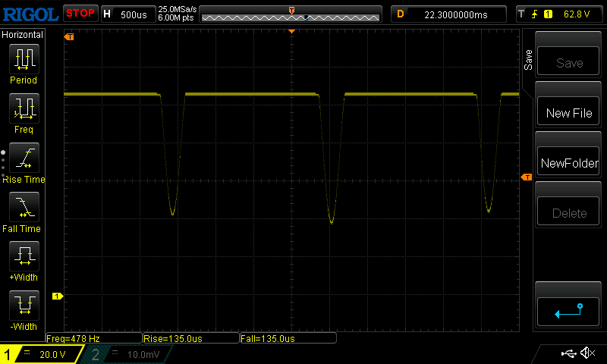Screen dimensions: 607x364
Task: Click the Save button
Action: coord(568,61)
